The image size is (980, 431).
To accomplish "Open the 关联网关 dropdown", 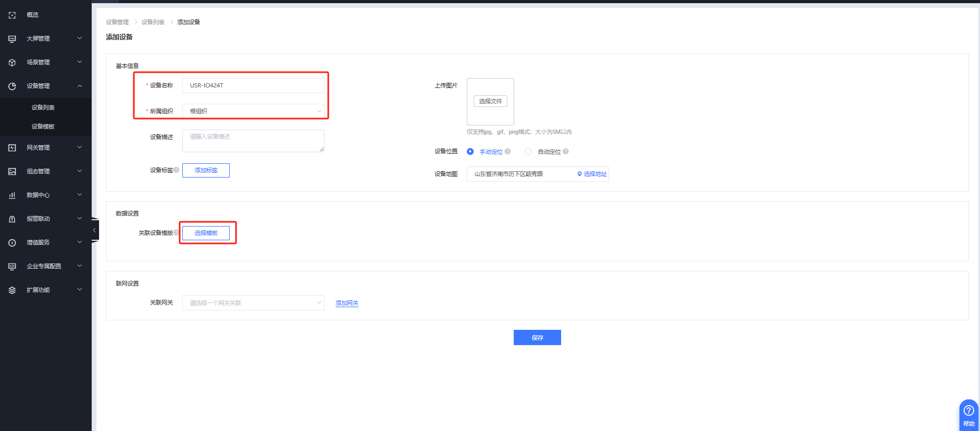I will (x=253, y=303).
